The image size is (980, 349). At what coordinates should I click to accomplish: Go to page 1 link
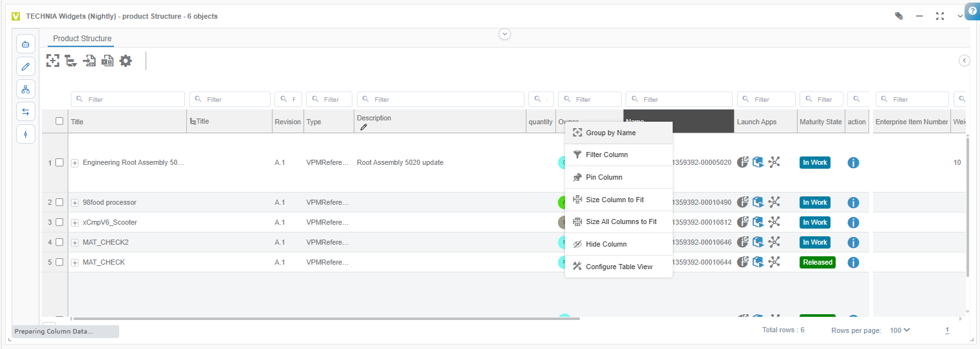point(947,330)
